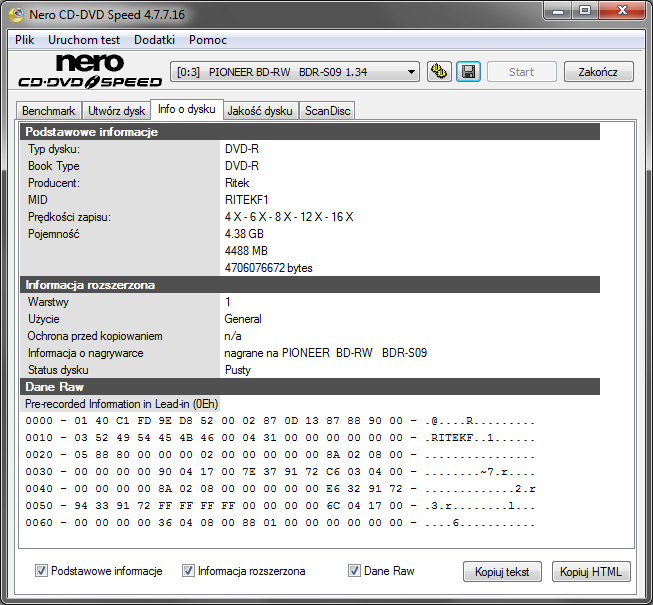Click the Kopiuj tekst button

click(x=502, y=571)
